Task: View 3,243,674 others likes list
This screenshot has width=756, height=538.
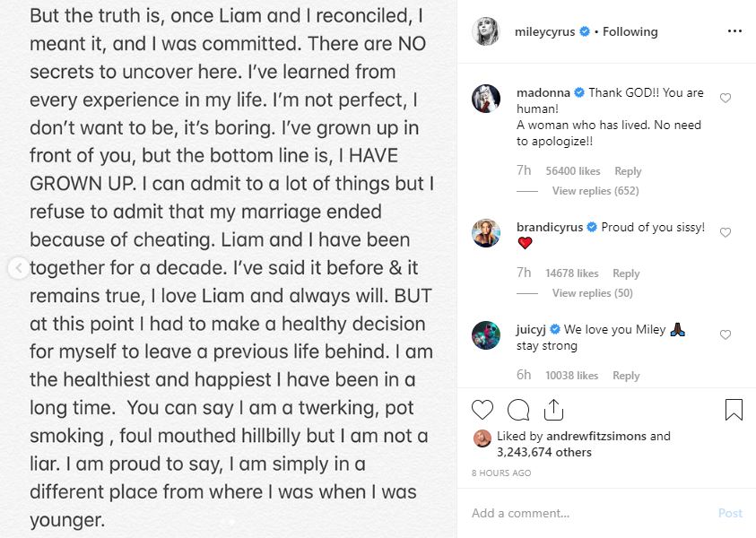Action: 547,452
